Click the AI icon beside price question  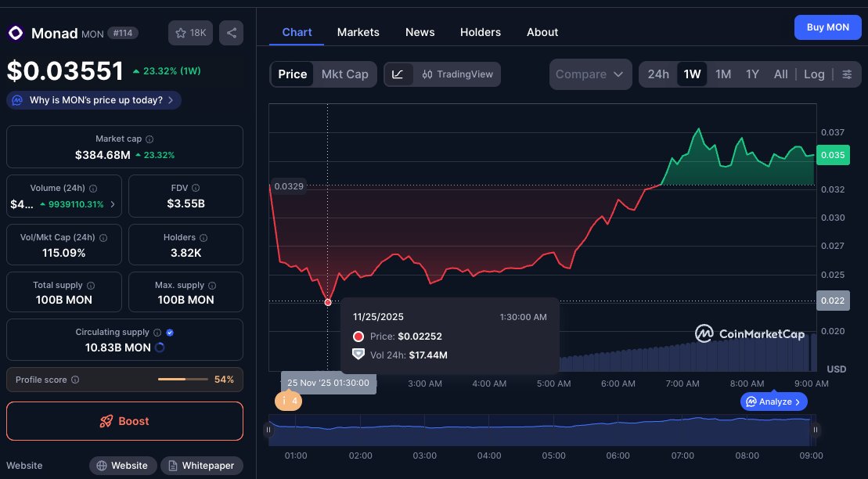click(17, 100)
